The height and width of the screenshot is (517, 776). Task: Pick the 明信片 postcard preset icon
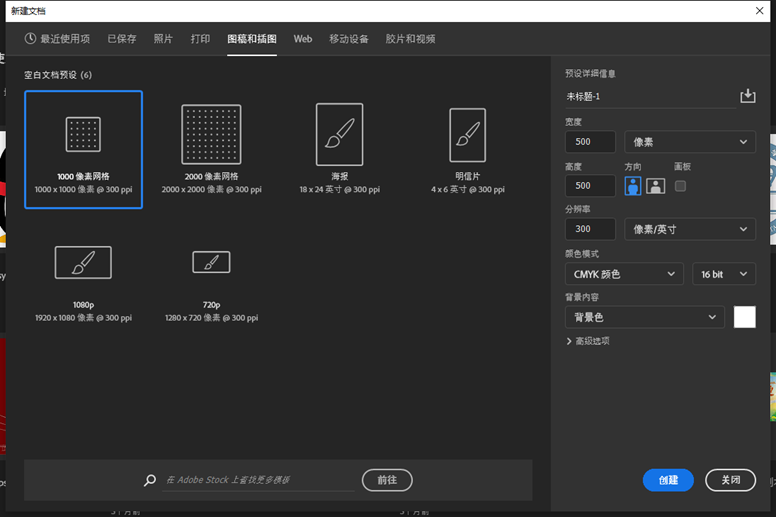pos(467,134)
